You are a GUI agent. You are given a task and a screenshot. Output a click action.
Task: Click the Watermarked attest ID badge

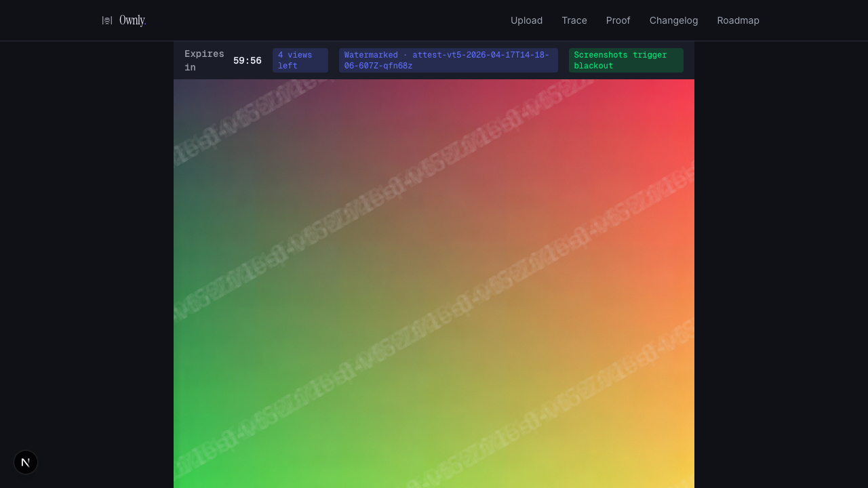(448, 60)
